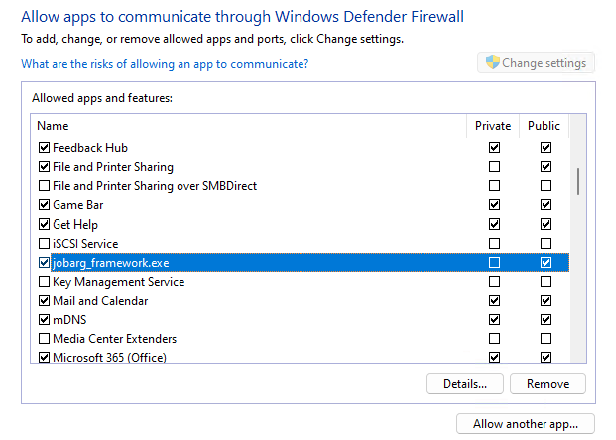Screen dimensions: 616x440
Task: Select the Microsoft 365 (Office) row text
Action: (x=110, y=358)
